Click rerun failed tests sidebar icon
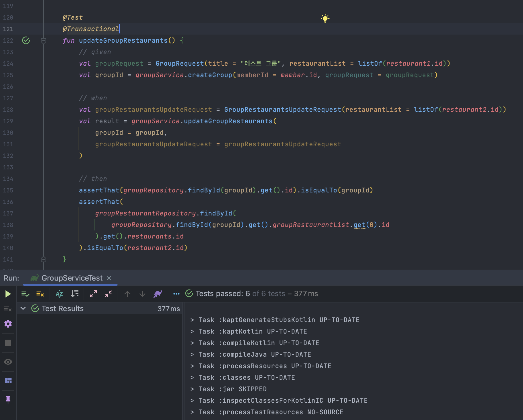This screenshot has width=523, height=420. point(8,309)
